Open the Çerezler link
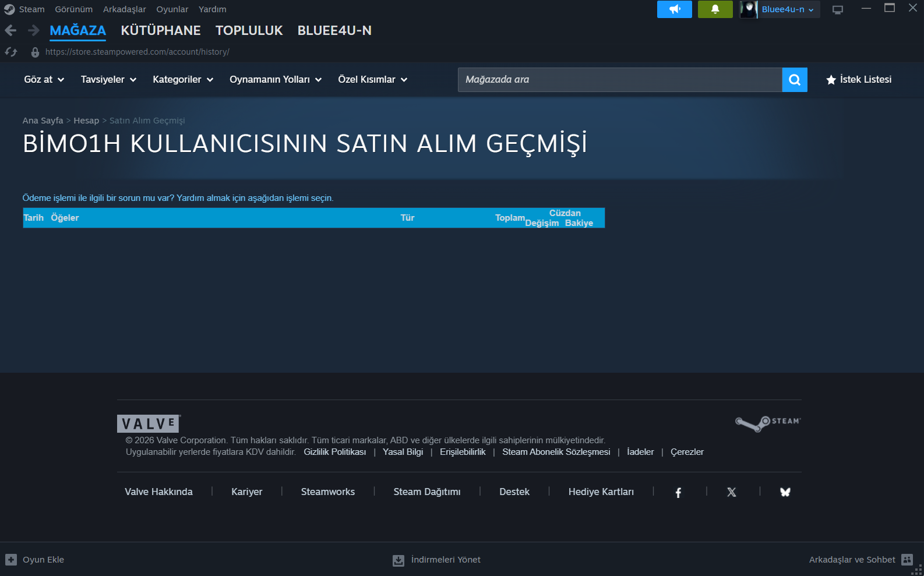Image resolution: width=924 pixels, height=576 pixels. 687,452
